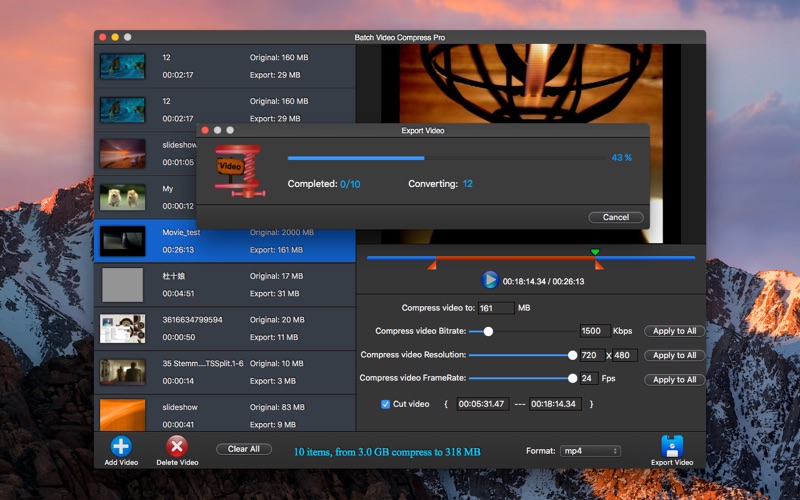
Task: Apply resolution setting to all videos
Action: point(674,356)
